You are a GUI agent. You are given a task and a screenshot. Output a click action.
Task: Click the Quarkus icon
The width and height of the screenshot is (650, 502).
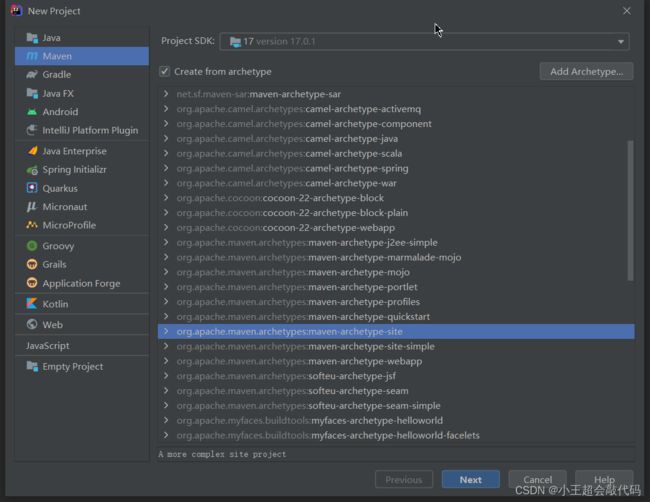(32, 188)
